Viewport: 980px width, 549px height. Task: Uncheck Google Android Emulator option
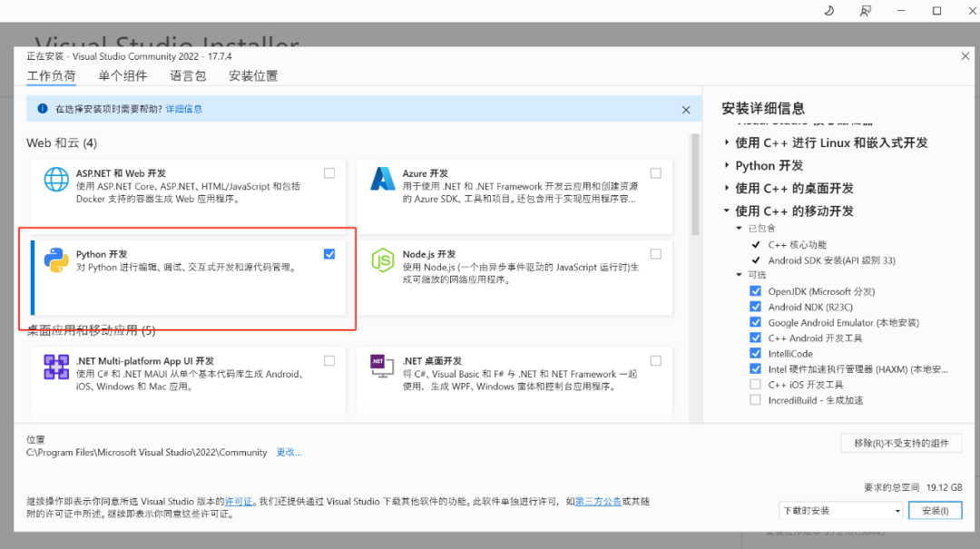pos(756,322)
